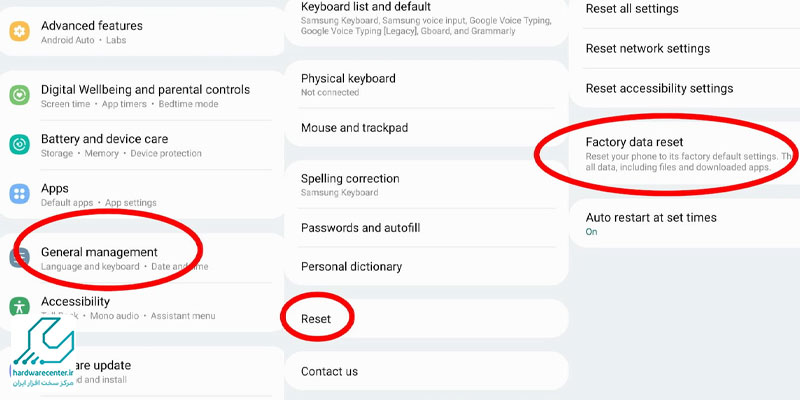Tap the green Accessibility icon
The image size is (800, 400).
(20, 307)
